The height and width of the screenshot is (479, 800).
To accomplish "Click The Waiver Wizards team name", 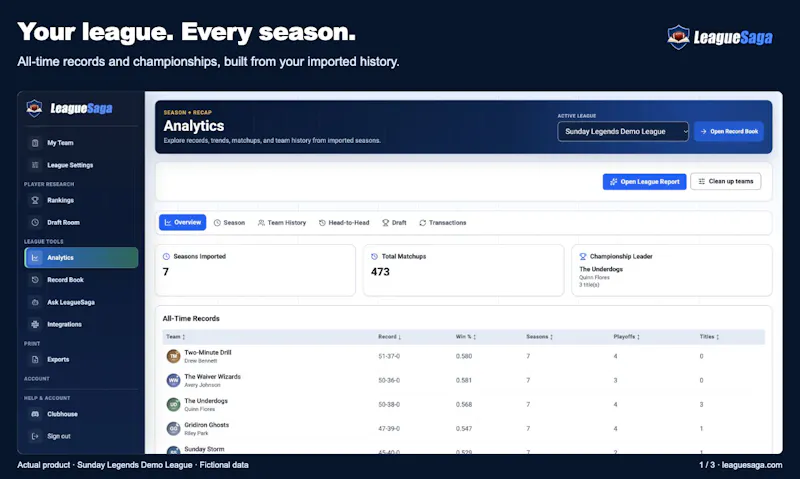I will (212, 376).
